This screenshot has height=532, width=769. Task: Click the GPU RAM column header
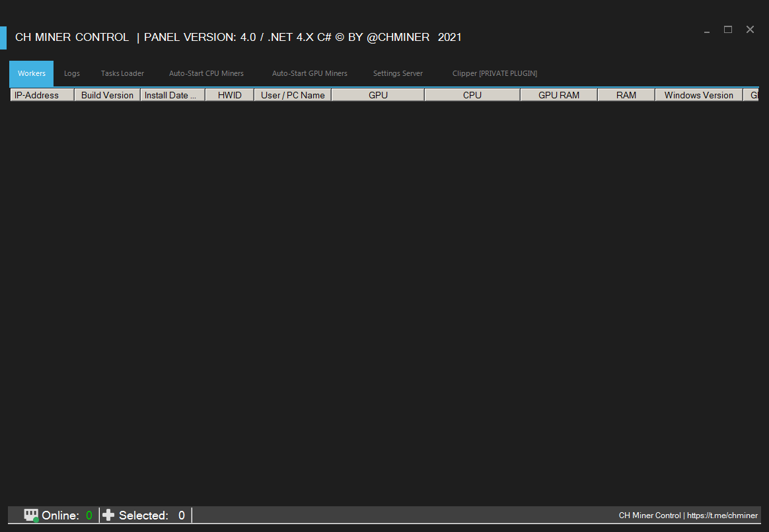click(558, 95)
